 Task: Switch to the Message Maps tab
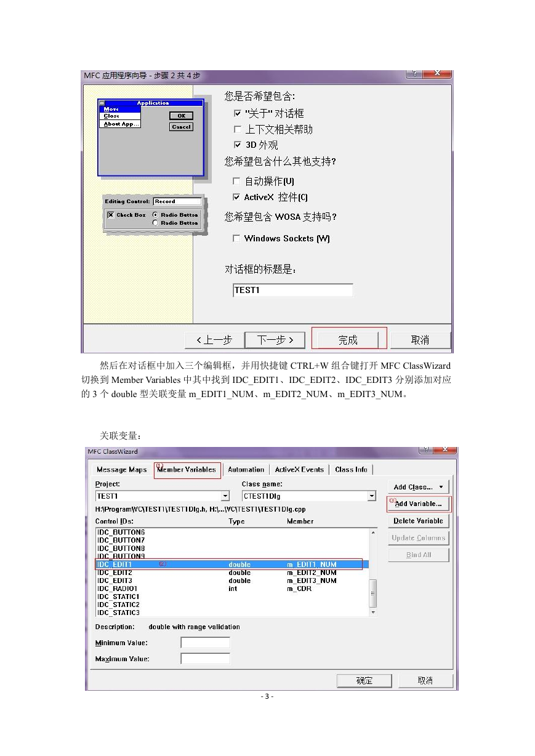coord(122,470)
